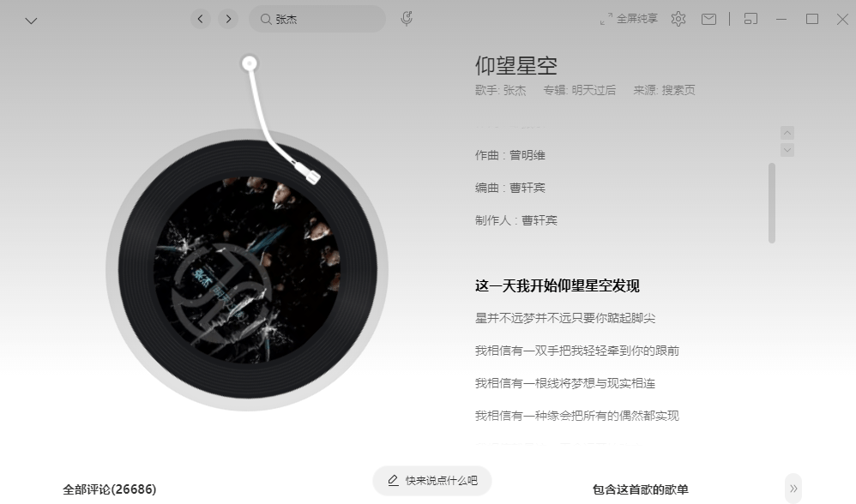Image resolution: width=856 pixels, height=504 pixels.
Task: Open singer 张杰 link
Action: tap(515, 91)
